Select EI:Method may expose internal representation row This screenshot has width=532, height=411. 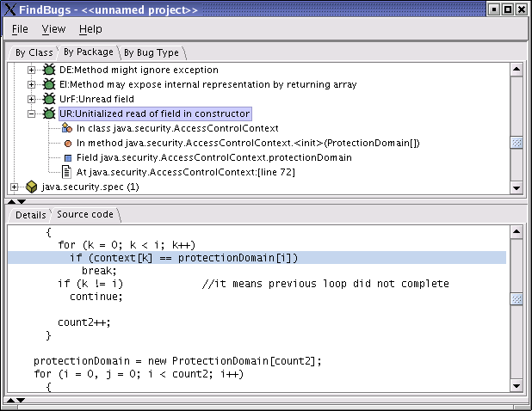point(208,84)
